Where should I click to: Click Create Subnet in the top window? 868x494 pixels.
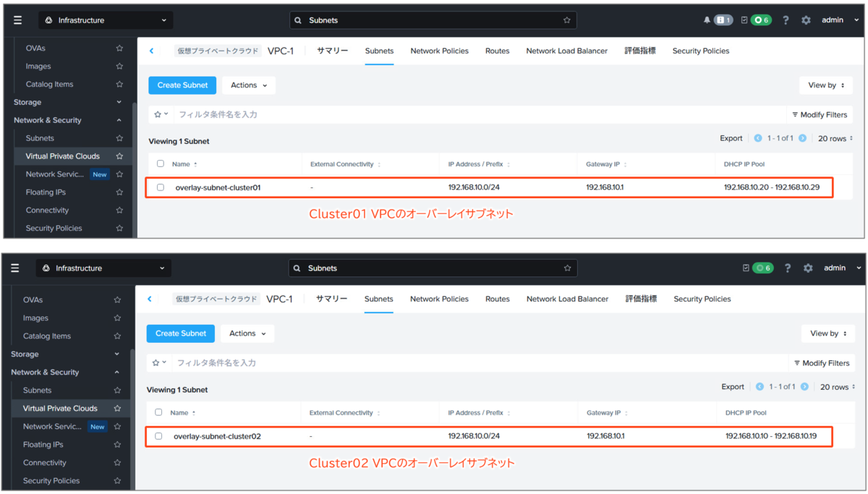[x=182, y=85]
